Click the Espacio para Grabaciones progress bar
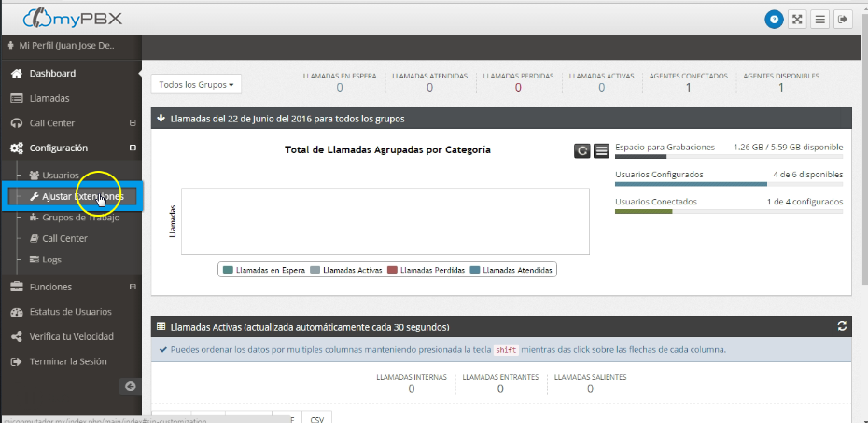Viewport: 868px width, 423px height. point(728,158)
